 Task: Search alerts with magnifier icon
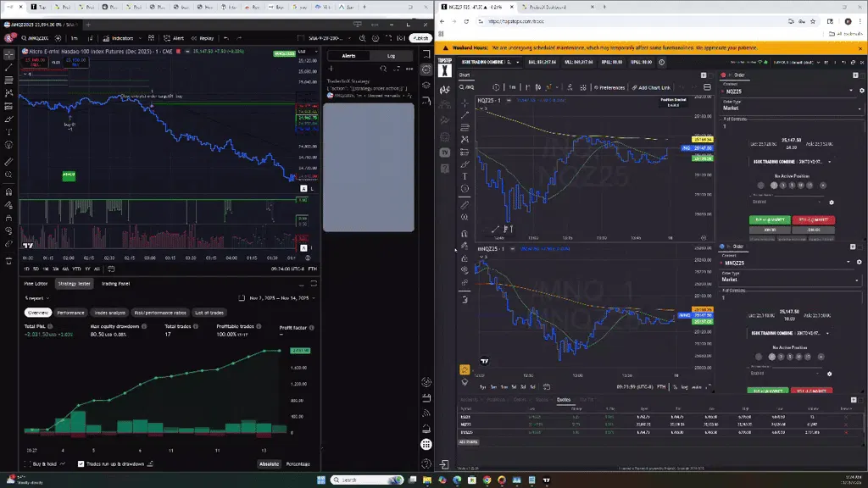383,69
